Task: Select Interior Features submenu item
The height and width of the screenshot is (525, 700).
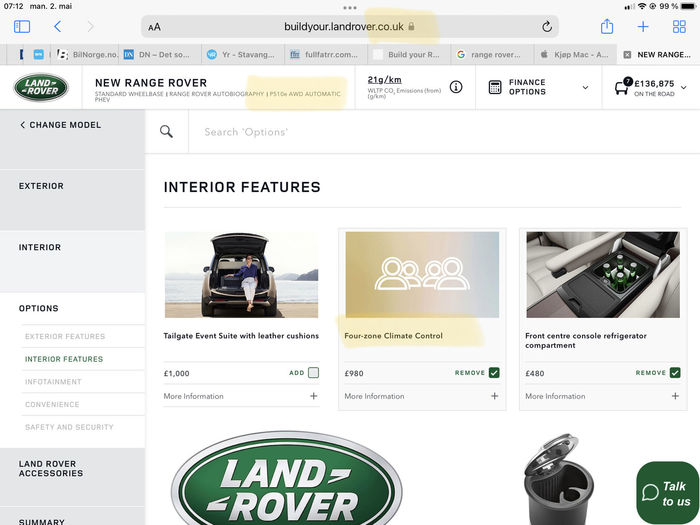Action: click(x=64, y=359)
